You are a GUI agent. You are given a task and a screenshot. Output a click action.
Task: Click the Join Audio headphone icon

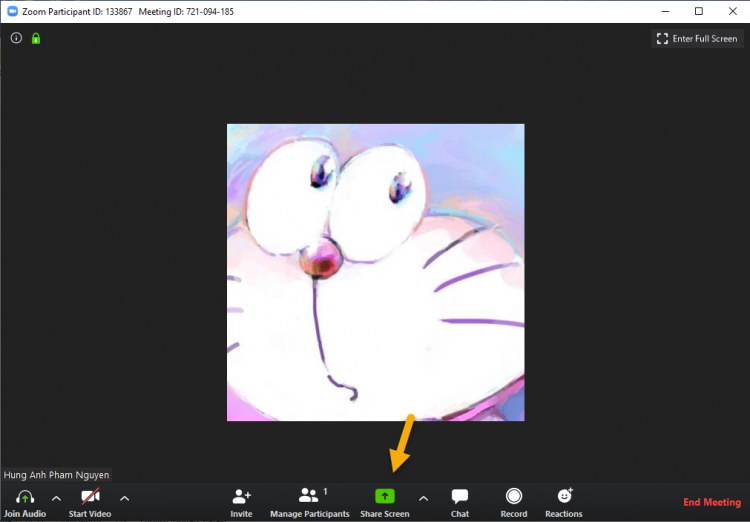coord(25,497)
